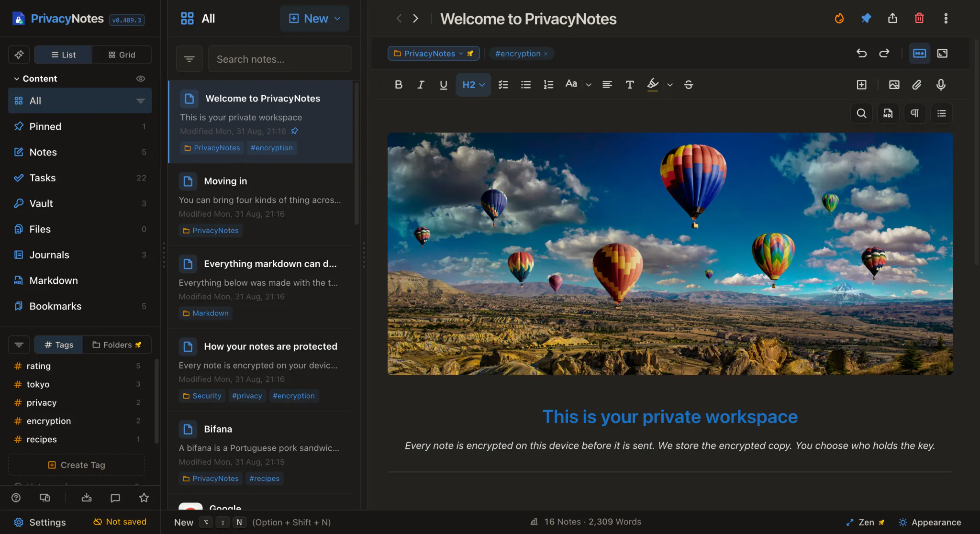This screenshot has width=980, height=534.
Task: Switch to Grid view
Action: click(122, 55)
